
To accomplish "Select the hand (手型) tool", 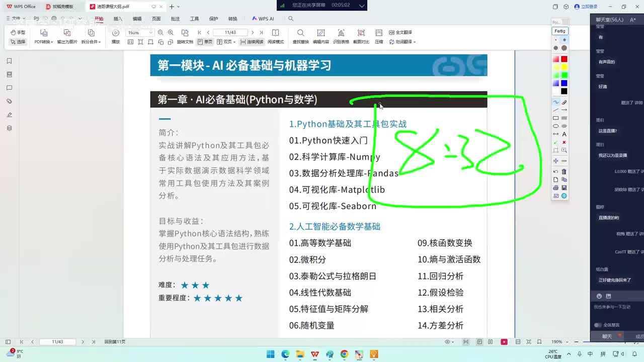I will point(18,32).
